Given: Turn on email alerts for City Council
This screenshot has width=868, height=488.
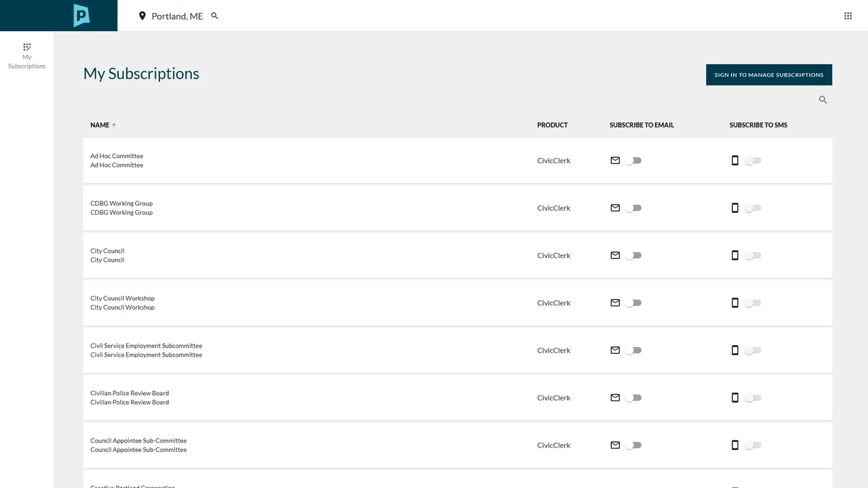Looking at the screenshot, I should [633, 256].
